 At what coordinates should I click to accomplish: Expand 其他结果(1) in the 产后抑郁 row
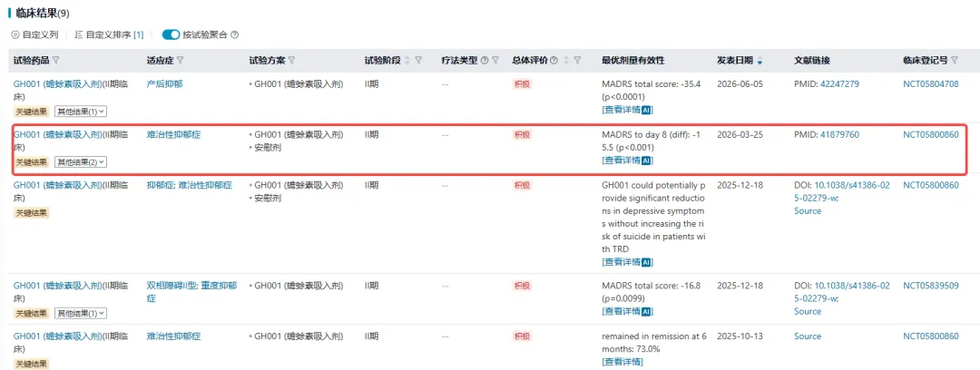click(x=81, y=112)
